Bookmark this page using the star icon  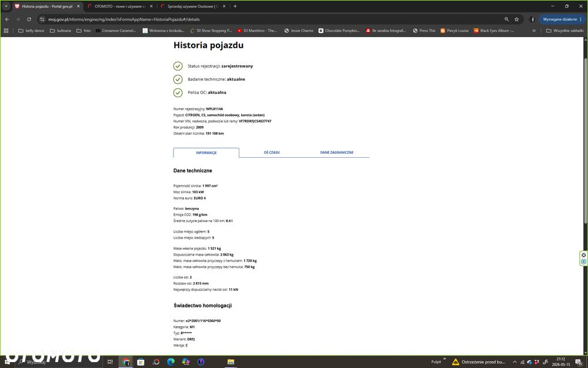coord(516,19)
